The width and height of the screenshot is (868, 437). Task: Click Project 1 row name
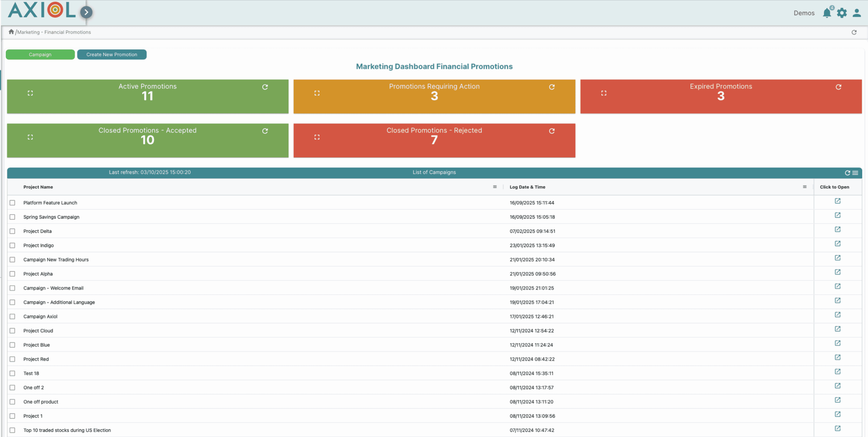(x=33, y=416)
